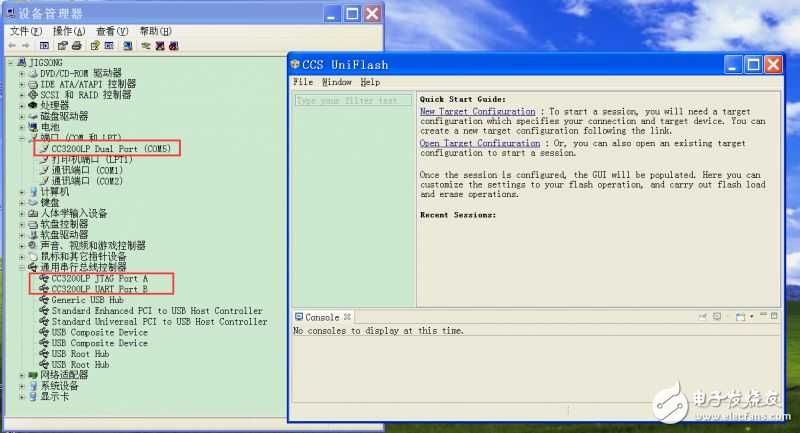800x433 pixels.
Task: Open the console dropdown arrow next to new console
Action: click(752, 316)
